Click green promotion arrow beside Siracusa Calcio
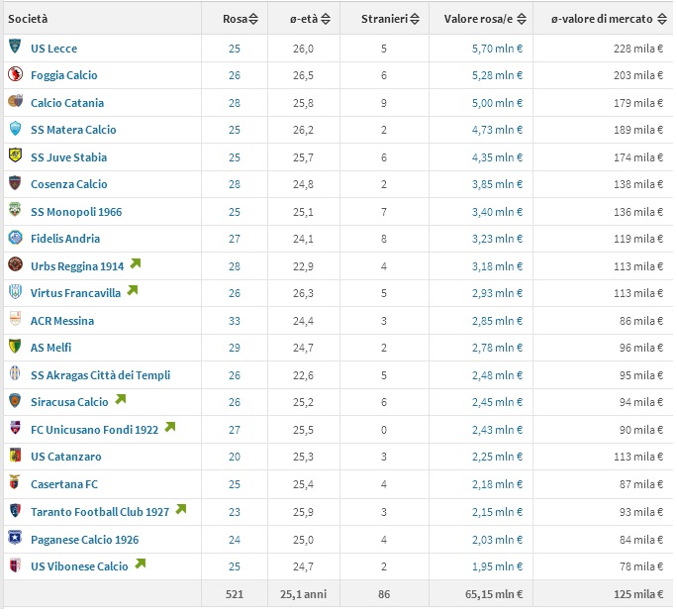The width and height of the screenshot is (677, 616). pyautogui.click(x=121, y=400)
